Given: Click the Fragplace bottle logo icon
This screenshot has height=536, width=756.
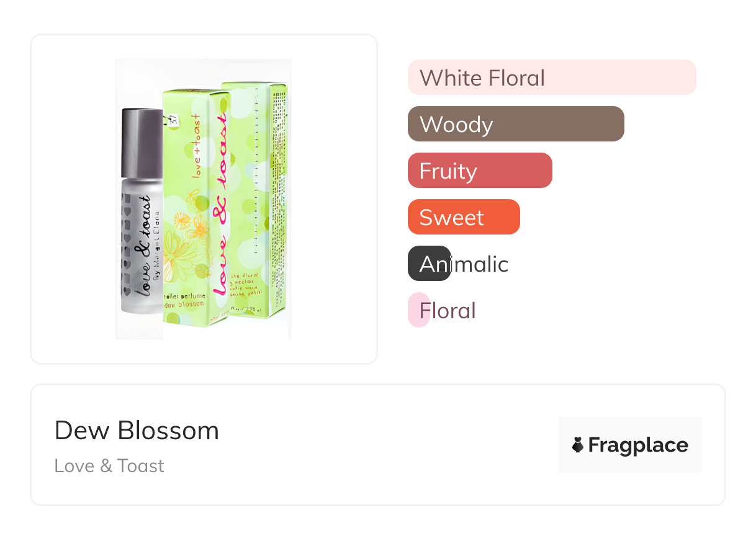Looking at the screenshot, I should pyautogui.click(x=578, y=445).
